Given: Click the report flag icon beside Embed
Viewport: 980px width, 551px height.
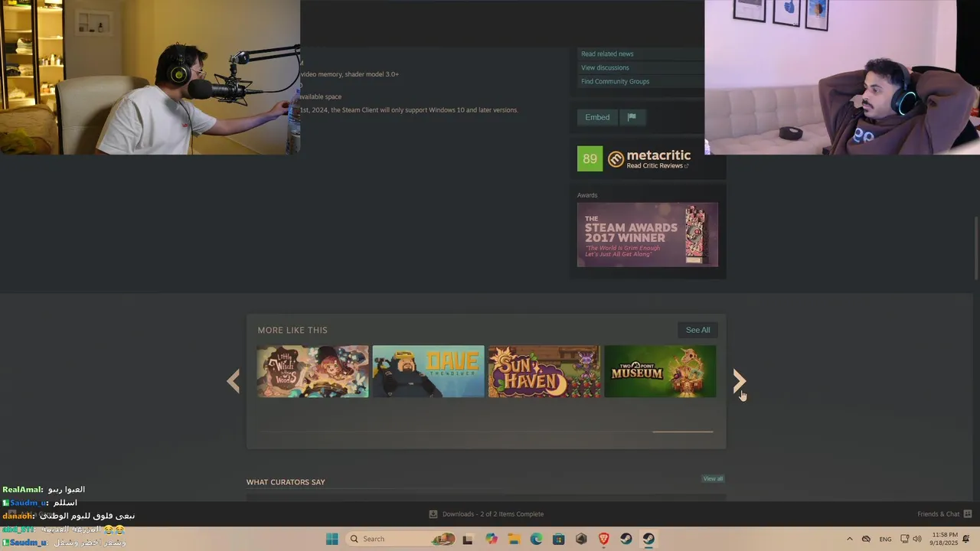Looking at the screenshot, I should [632, 117].
